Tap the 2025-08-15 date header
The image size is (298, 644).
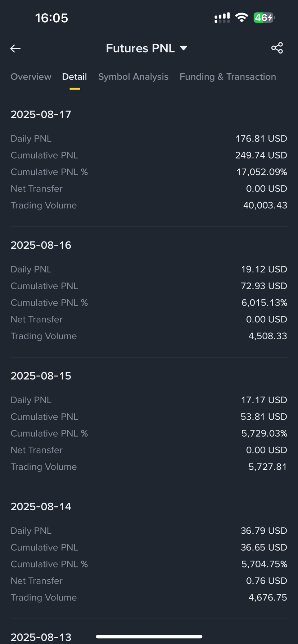41,376
